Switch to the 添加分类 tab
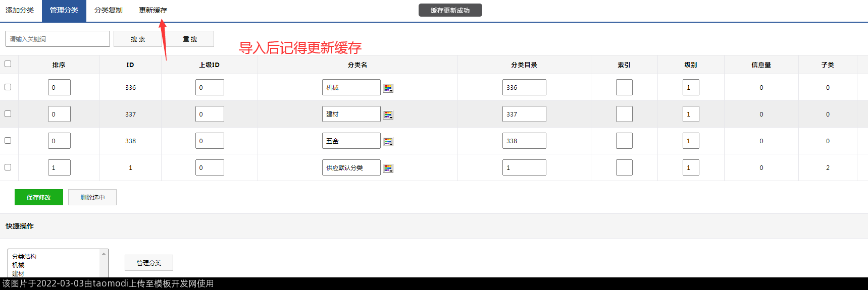The height and width of the screenshot is (290, 868). [20, 11]
